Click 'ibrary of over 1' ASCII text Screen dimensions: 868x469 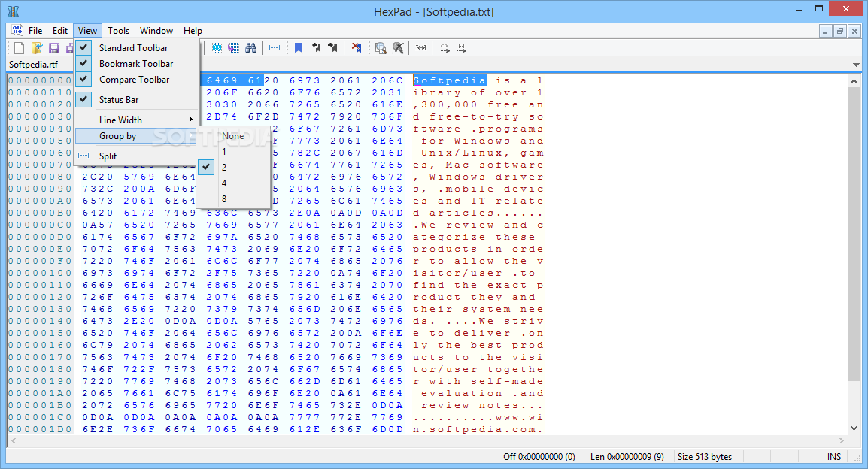(478, 93)
